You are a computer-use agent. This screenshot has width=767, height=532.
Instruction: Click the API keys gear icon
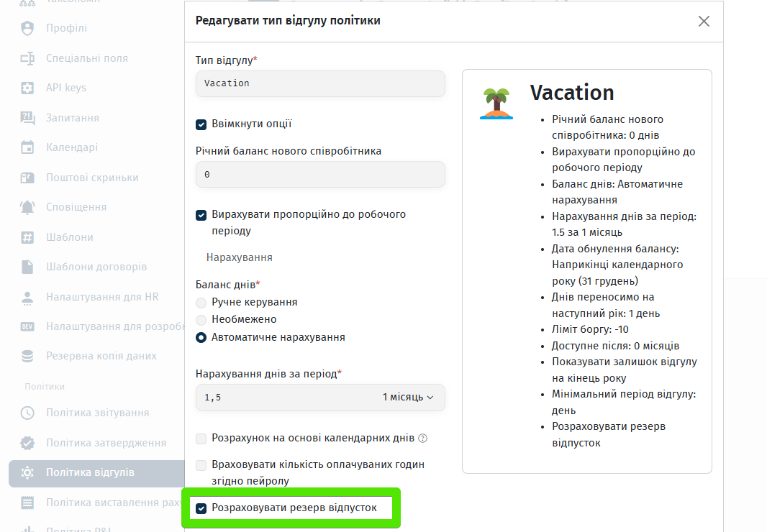tap(27, 88)
